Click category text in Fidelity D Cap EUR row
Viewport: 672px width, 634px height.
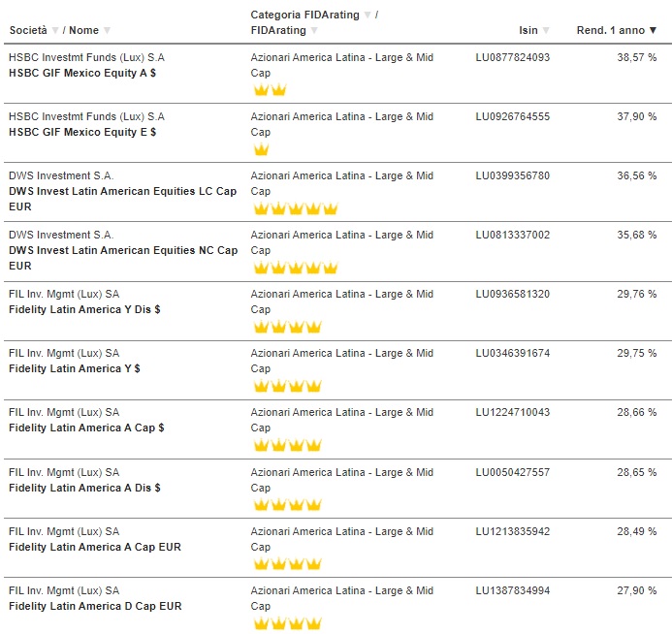342,598
